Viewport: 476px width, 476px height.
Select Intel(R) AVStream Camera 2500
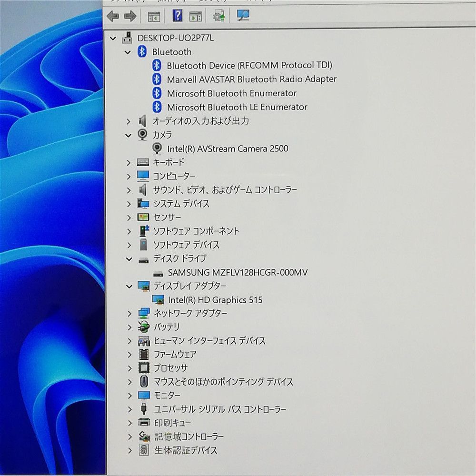tap(228, 149)
